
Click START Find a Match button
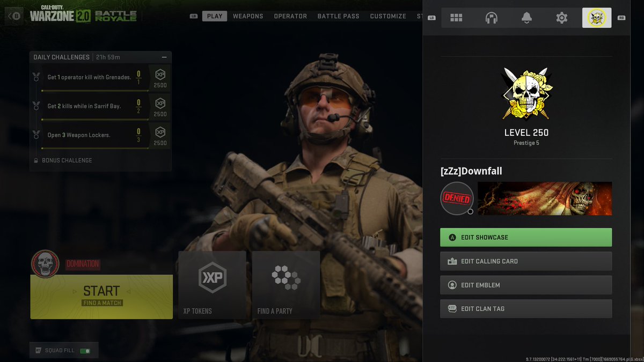101,297
